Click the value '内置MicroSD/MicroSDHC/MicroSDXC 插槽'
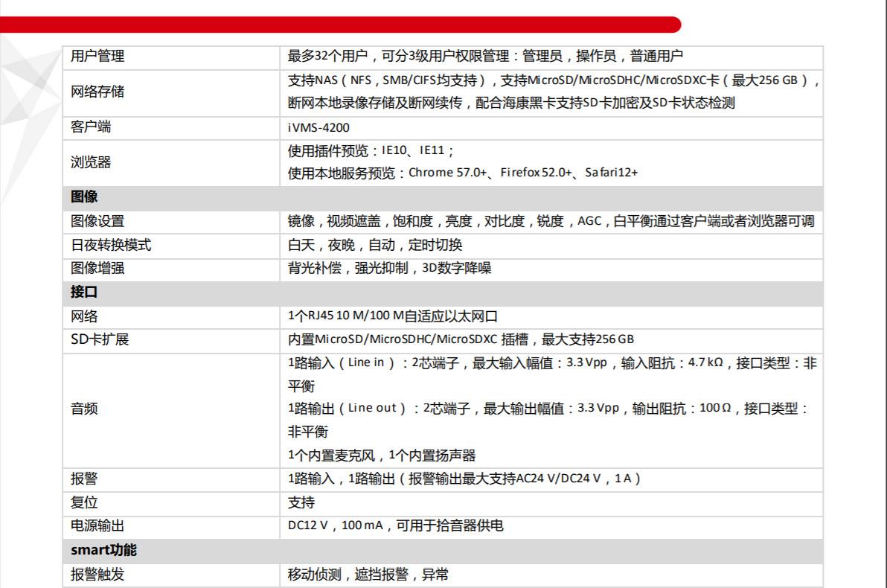887x588 pixels. tap(408, 339)
